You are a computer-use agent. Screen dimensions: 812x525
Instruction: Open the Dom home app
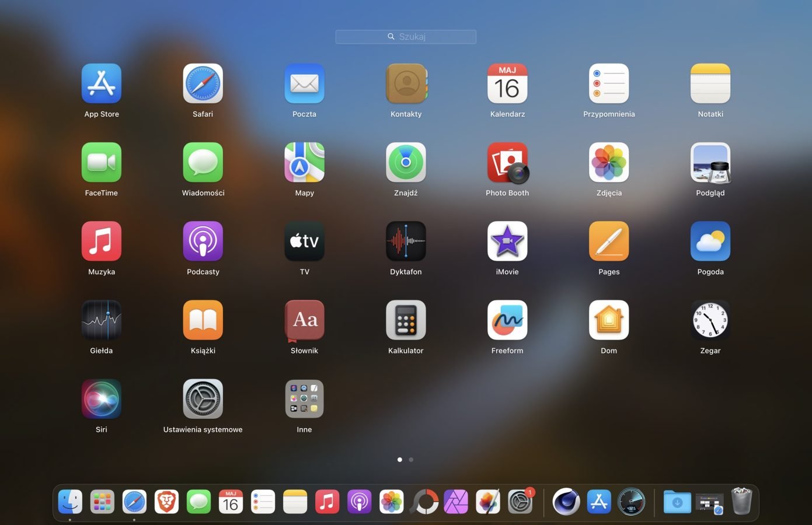coord(609,320)
